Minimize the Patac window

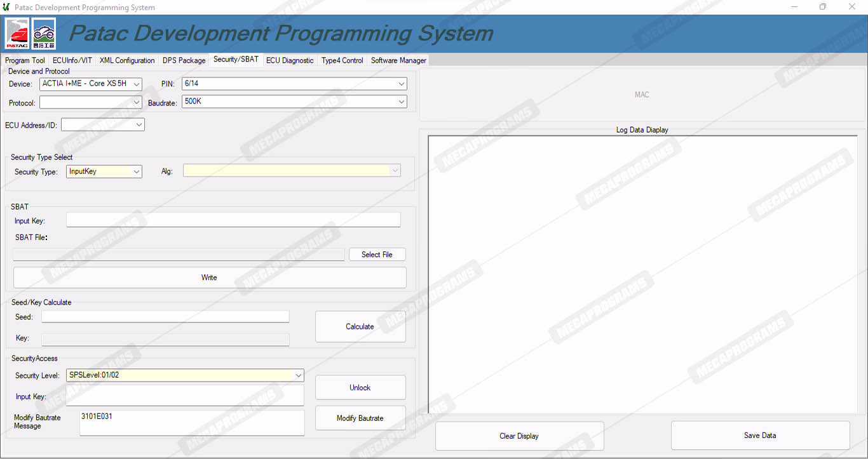(x=795, y=7)
